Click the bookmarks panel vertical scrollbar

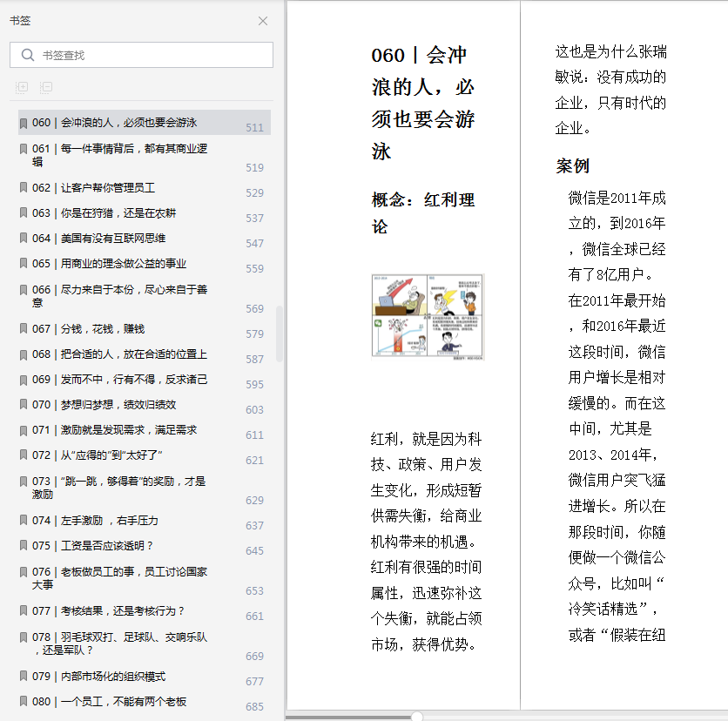(x=279, y=334)
